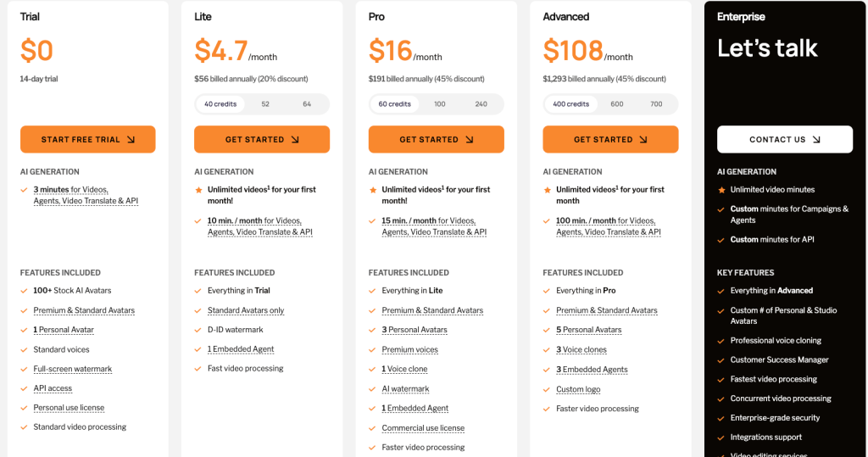
Task: Choose 600 credits for the Advanced plan
Action: coord(617,104)
